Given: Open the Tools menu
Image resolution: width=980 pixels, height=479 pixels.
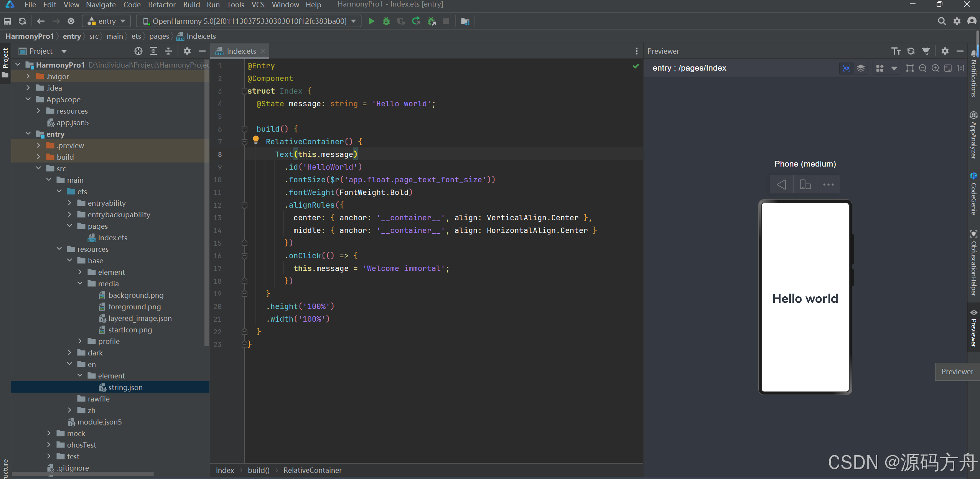Looking at the screenshot, I should click(235, 5).
